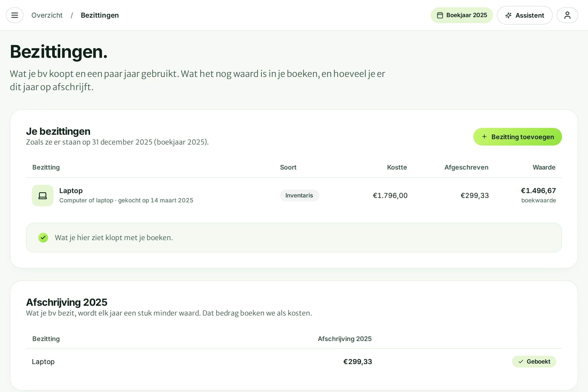
Task: Select Bezittingen breadcrumb item
Action: point(100,15)
